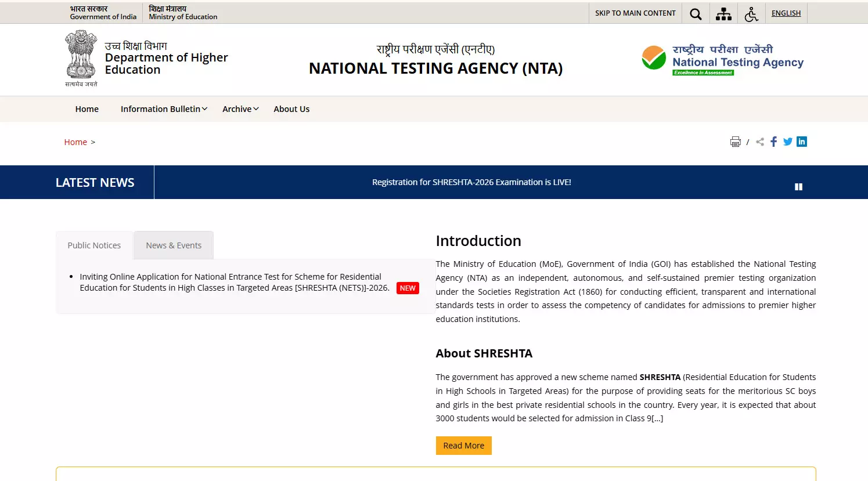Select the Public Notices tab
Image resolution: width=868 pixels, height=481 pixels.
[95, 245]
